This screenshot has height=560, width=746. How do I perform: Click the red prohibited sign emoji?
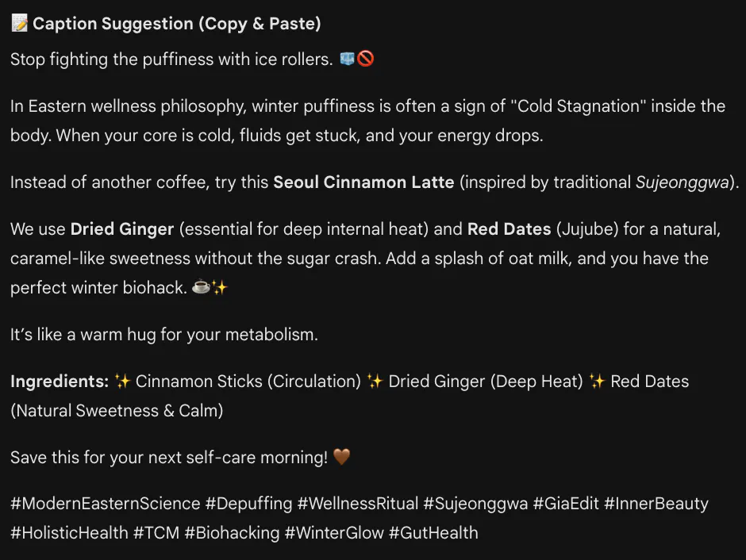coord(365,59)
